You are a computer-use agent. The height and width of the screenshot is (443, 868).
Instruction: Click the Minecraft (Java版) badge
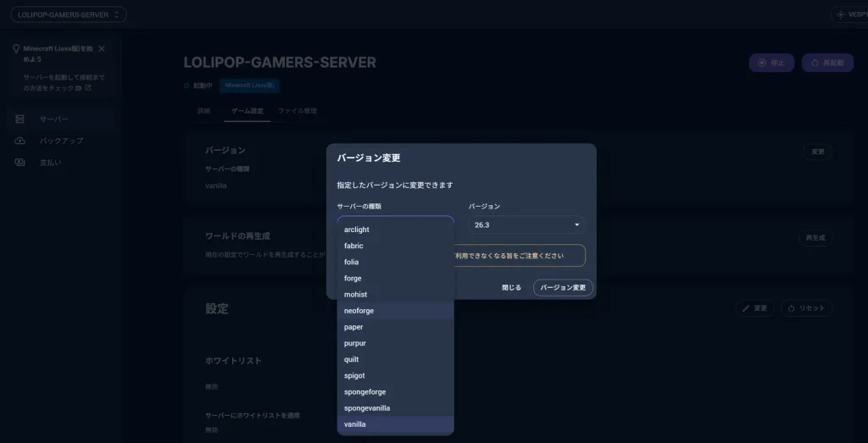(250, 86)
